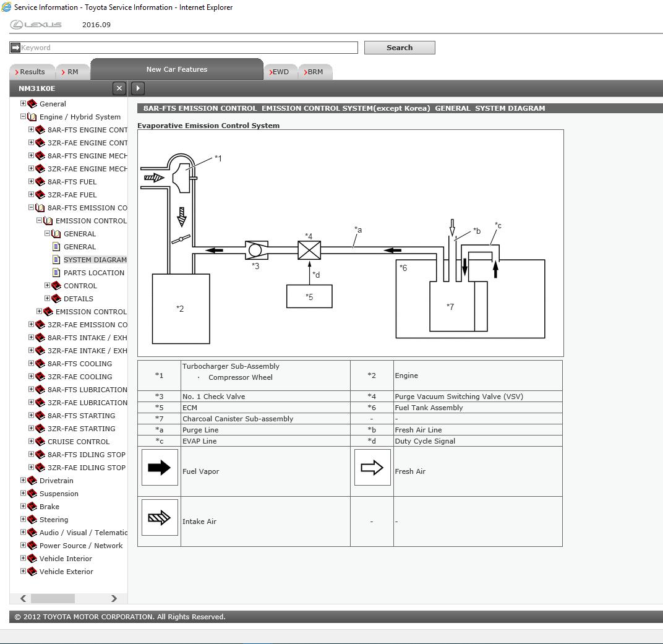
Task: Open 8AR-FTS INTAKE / EXH section
Action: (x=87, y=337)
